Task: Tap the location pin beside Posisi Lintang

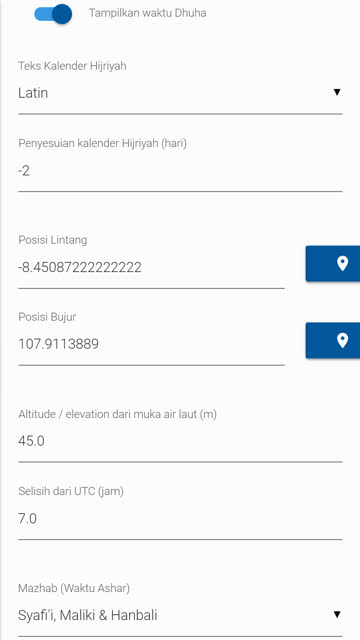Action: 333,264
